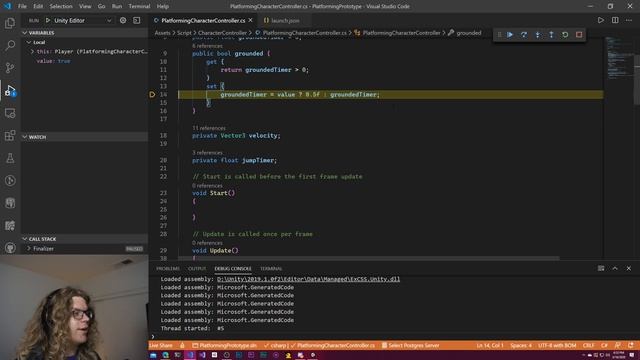Grab the debug toolbar drag handle
This screenshot has width=640, height=360.
pyautogui.click(x=499, y=35)
